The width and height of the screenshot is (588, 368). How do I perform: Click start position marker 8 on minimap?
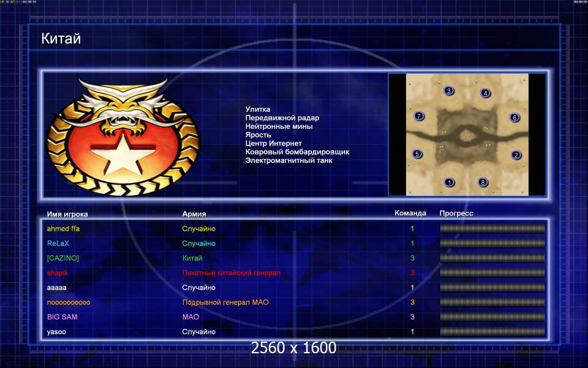point(483,183)
